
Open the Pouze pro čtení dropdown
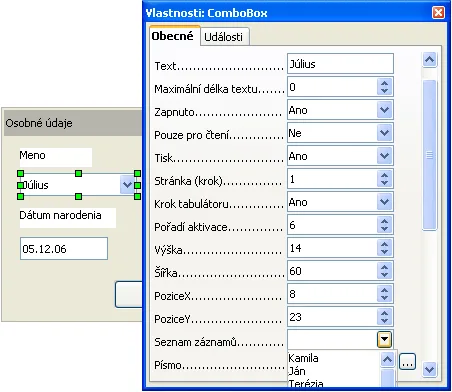385,133
